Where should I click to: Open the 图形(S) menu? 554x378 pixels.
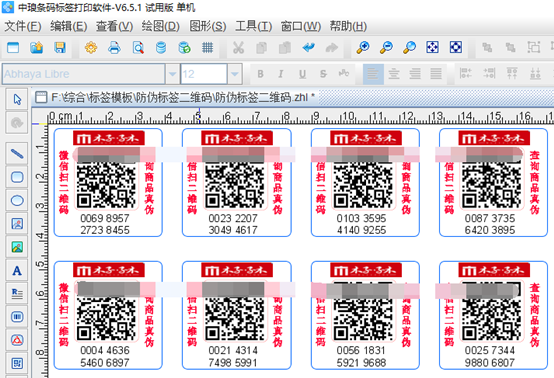[x=207, y=26]
